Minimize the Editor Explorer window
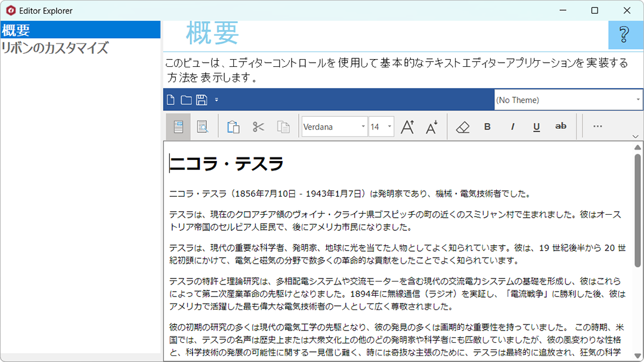644x362 pixels. coord(563,10)
